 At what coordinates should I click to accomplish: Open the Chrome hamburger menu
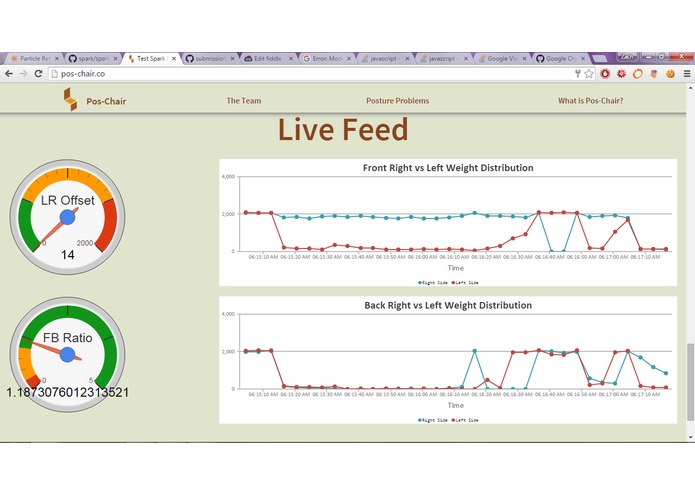pyautogui.click(x=687, y=74)
